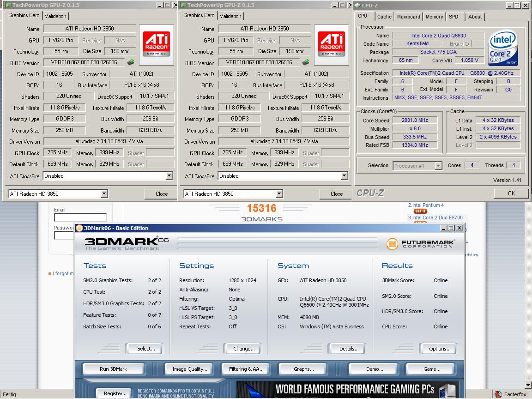Click Rated FSB '1334.0 MHz' in CPU-Z
The image size is (532, 399).
click(x=415, y=145)
